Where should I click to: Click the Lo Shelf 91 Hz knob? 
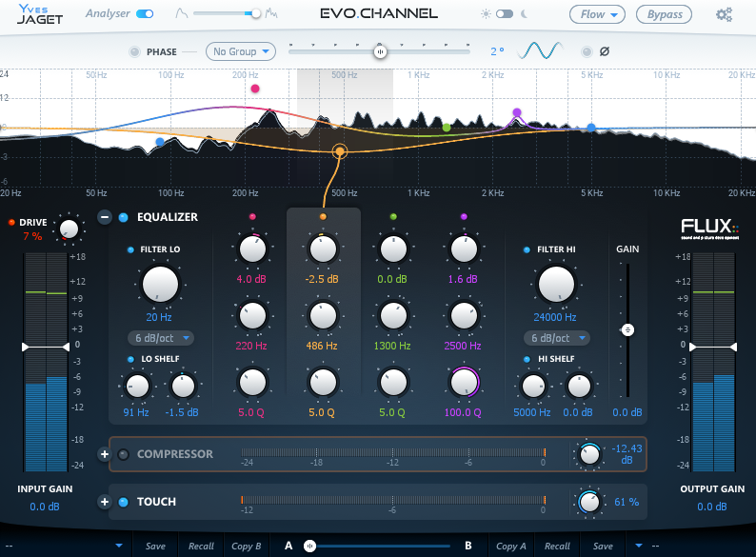(137, 386)
